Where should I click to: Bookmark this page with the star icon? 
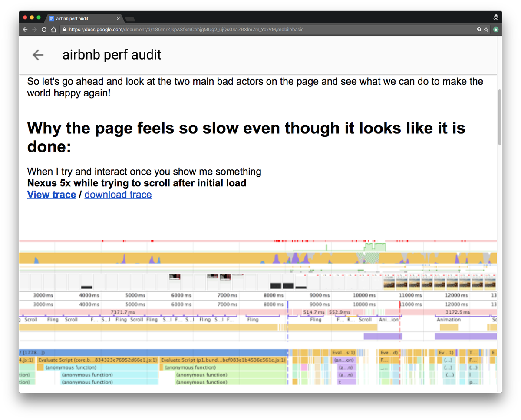[486, 30]
